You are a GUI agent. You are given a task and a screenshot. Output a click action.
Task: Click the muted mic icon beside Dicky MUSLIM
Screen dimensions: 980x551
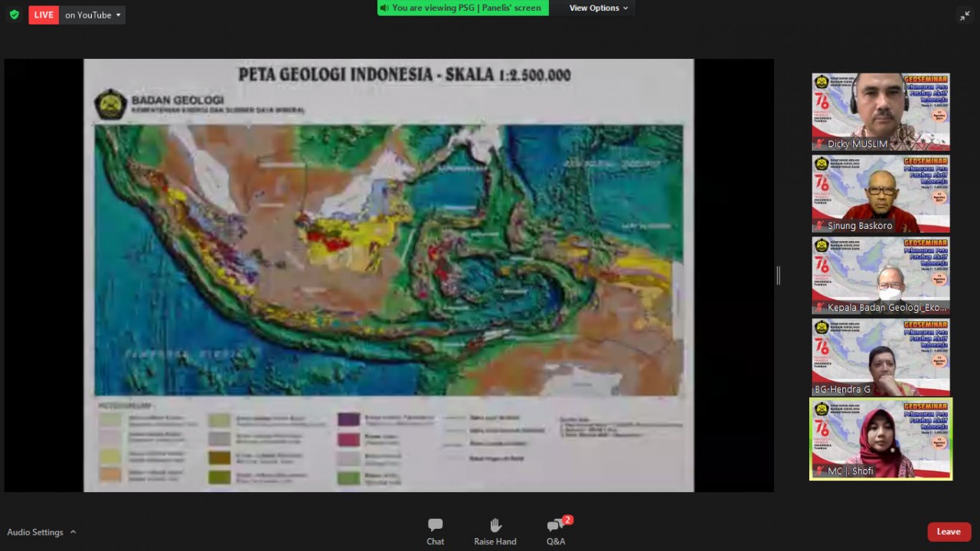[x=820, y=144]
